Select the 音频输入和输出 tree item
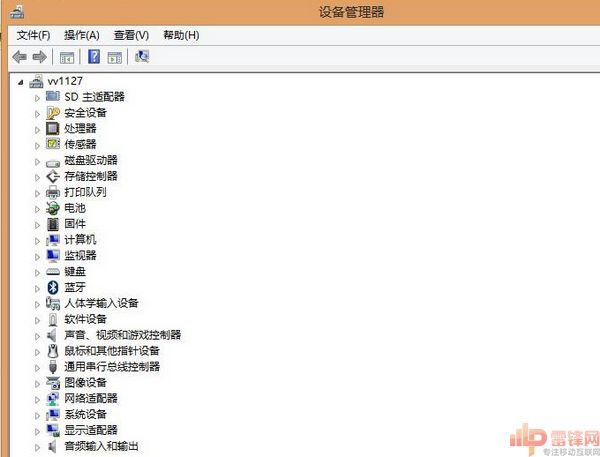The image size is (600, 457). [101, 446]
